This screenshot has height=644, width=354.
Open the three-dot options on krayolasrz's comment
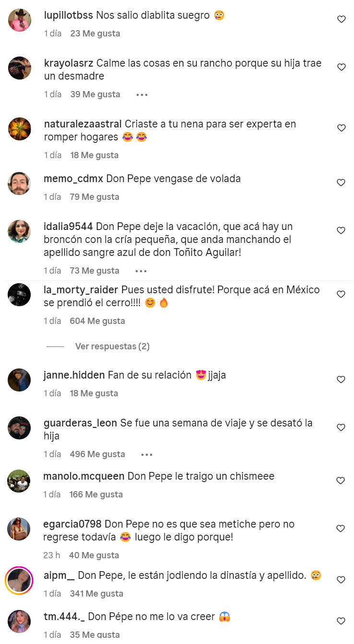click(142, 95)
